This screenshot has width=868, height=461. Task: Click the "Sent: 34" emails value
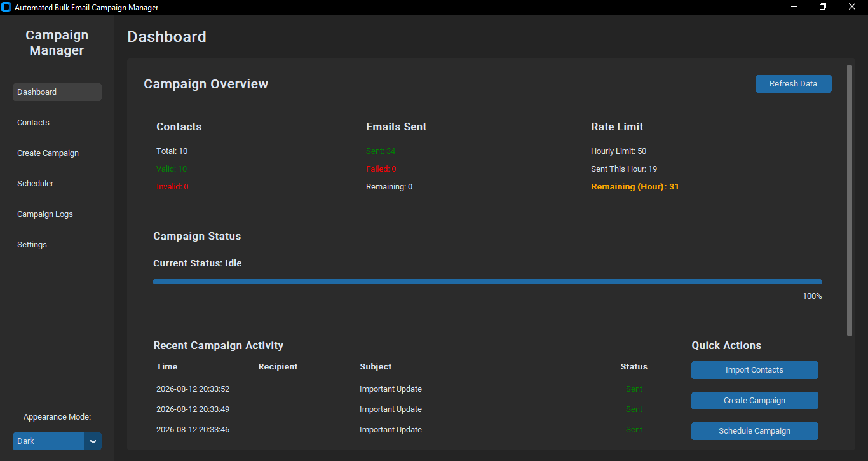381,151
